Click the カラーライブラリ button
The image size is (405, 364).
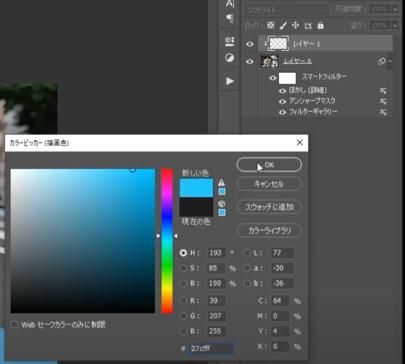click(269, 230)
